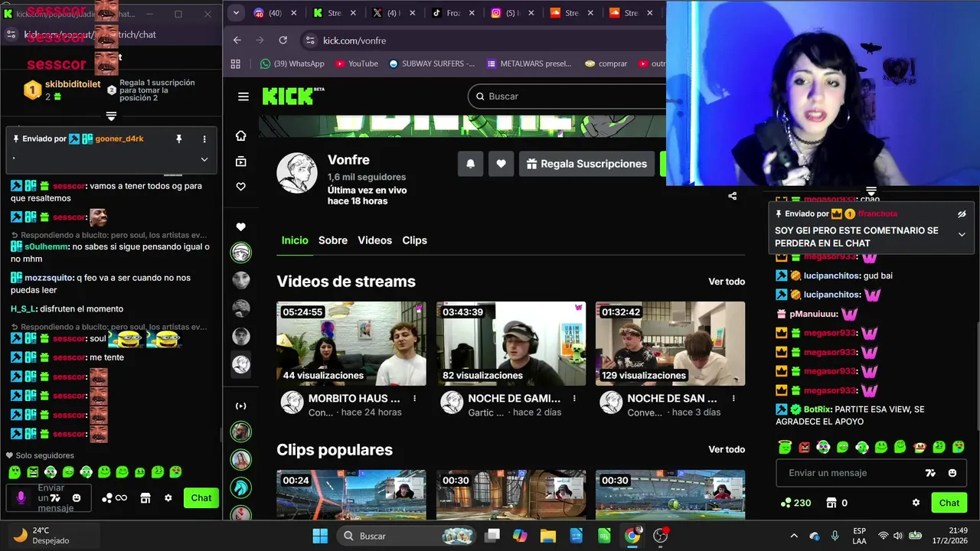Click the Kick logo
This screenshot has width=980, height=551.
coord(293,96)
